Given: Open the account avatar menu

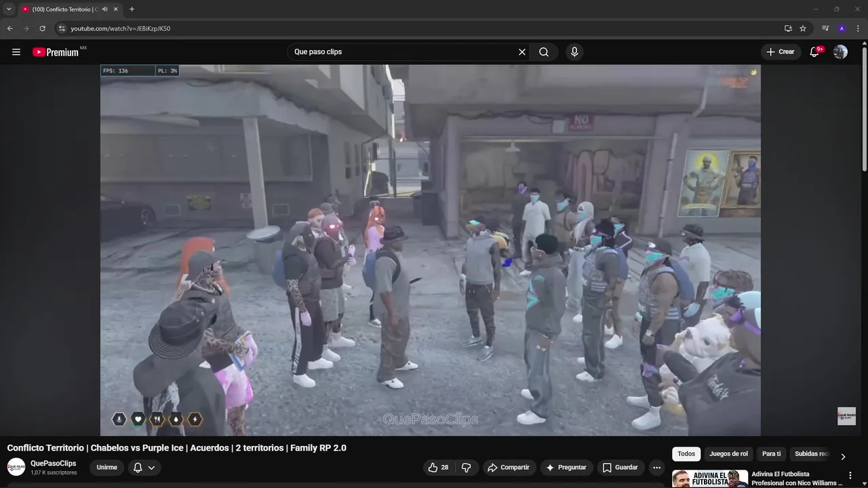Looking at the screenshot, I should (x=840, y=52).
